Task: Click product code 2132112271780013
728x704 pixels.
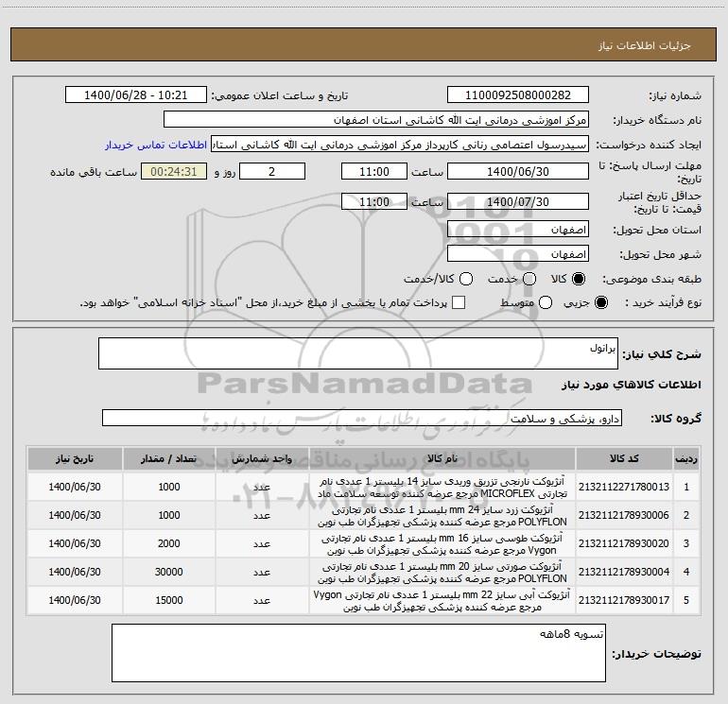Action: click(624, 487)
